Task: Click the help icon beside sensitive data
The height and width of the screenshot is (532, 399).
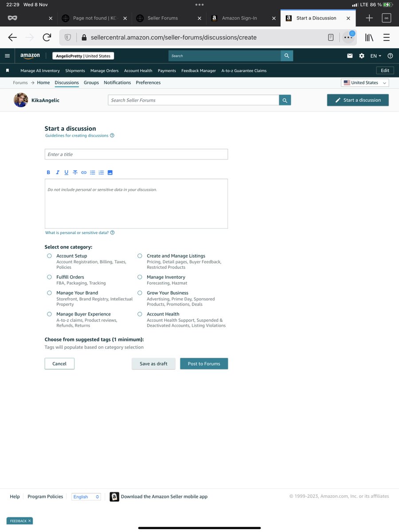Action: tap(113, 233)
